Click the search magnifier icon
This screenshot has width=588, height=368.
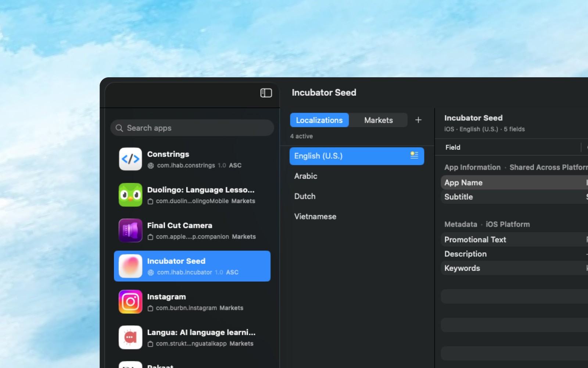coord(119,128)
